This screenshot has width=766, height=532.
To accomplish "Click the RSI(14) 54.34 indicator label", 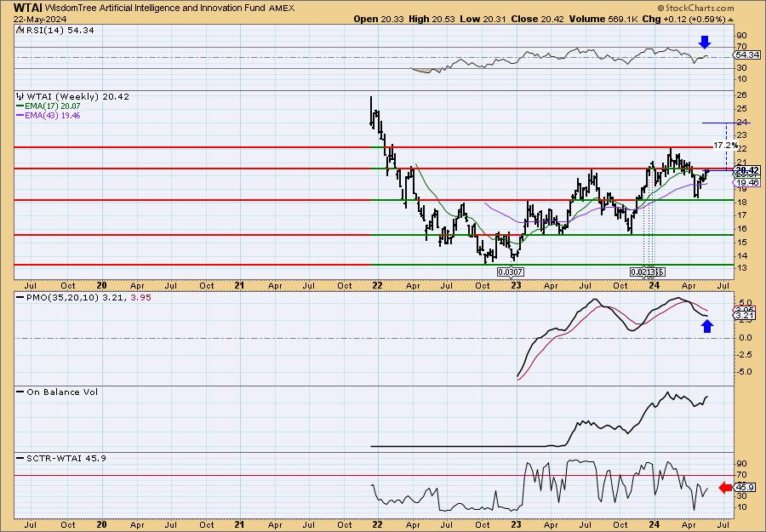I will tap(60, 30).
